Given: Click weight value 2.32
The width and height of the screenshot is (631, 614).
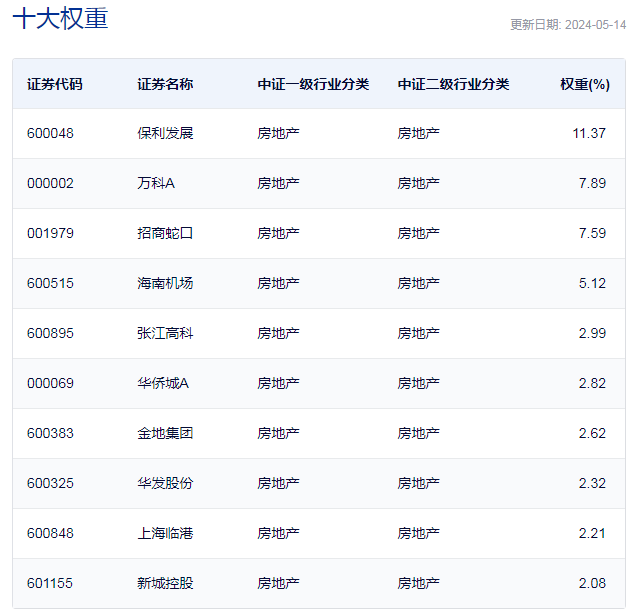Looking at the screenshot, I should pos(592,483).
